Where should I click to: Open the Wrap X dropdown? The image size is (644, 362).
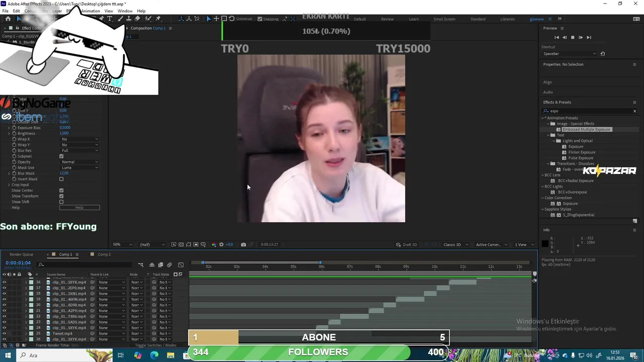[x=79, y=139]
